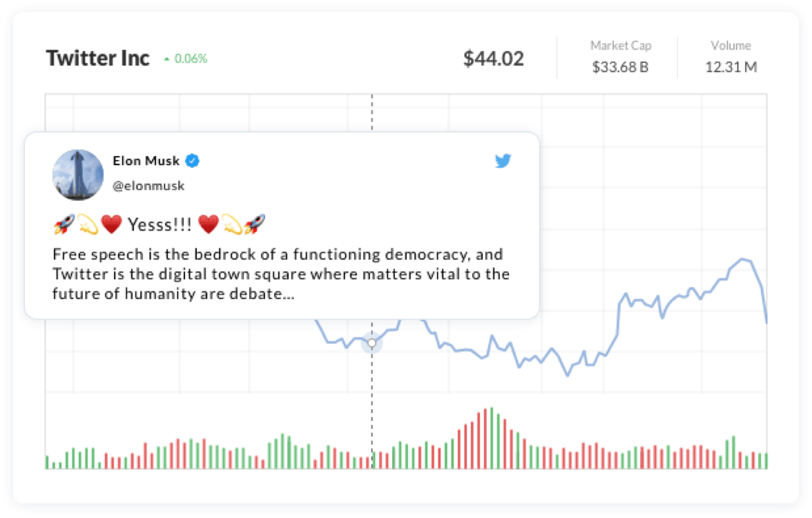Click the dizzy star emoji after first rocket
The width and height of the screenshot is (812, 518).
coord(87,224)
